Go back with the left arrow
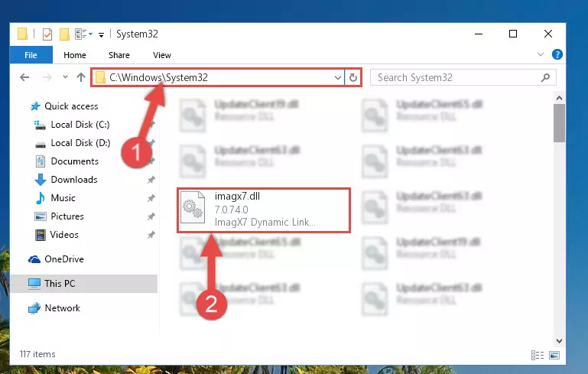588x374 pixels. click(24, 77)
